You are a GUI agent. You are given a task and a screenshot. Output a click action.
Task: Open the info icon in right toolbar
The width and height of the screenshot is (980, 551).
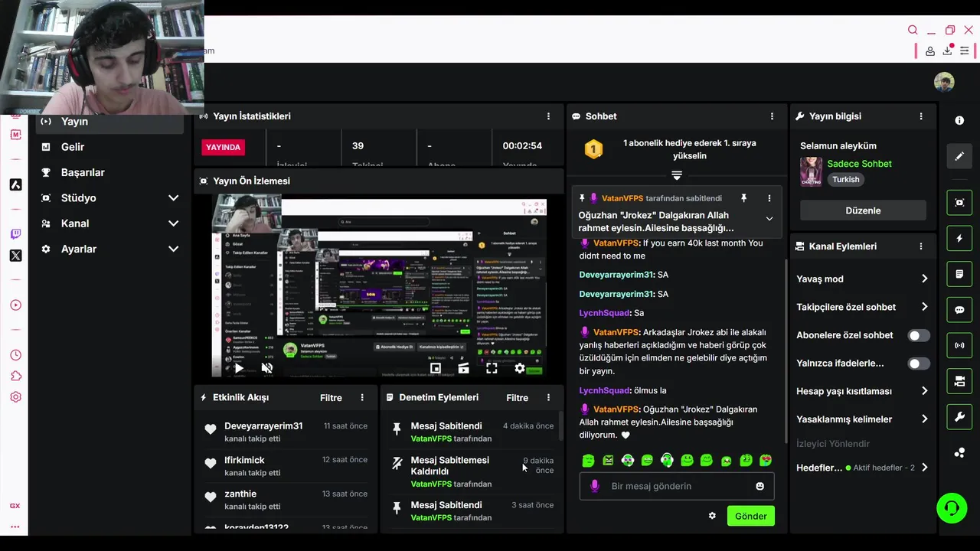point(959,120)
